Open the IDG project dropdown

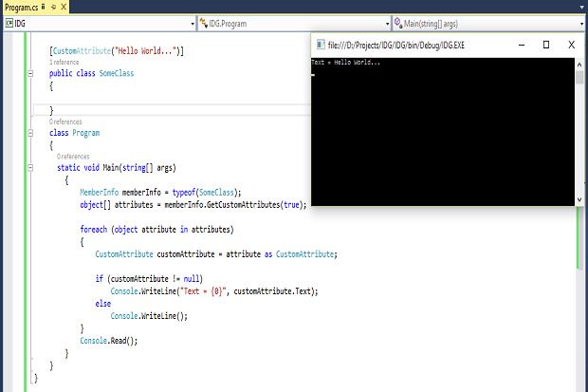tap(193, 24)
